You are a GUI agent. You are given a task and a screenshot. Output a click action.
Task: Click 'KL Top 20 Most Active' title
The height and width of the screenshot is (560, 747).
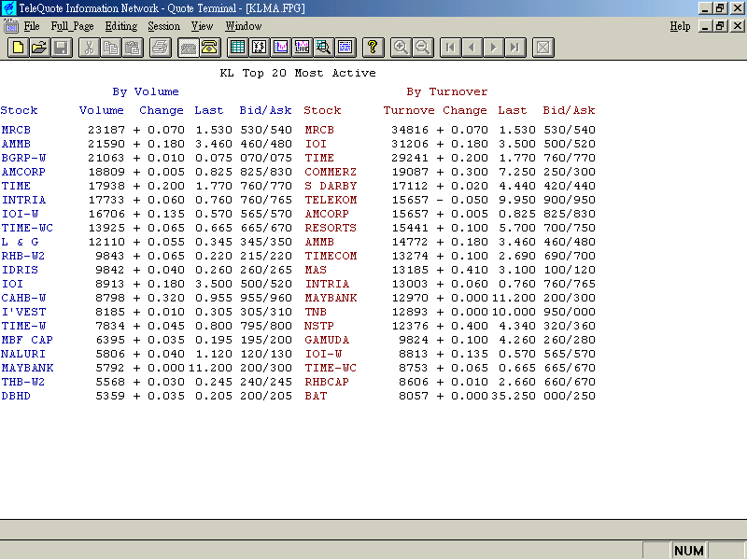pyautogui.click(x=298, y=74)
